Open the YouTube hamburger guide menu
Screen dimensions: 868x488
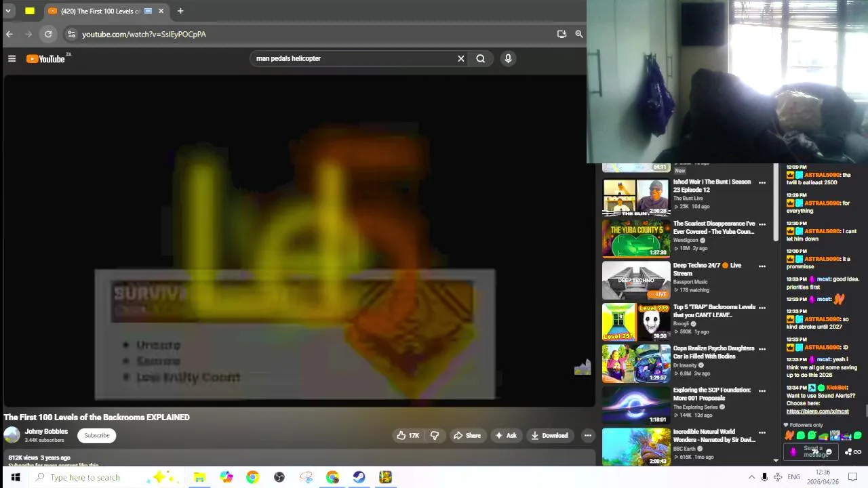[x=12, y=59]
